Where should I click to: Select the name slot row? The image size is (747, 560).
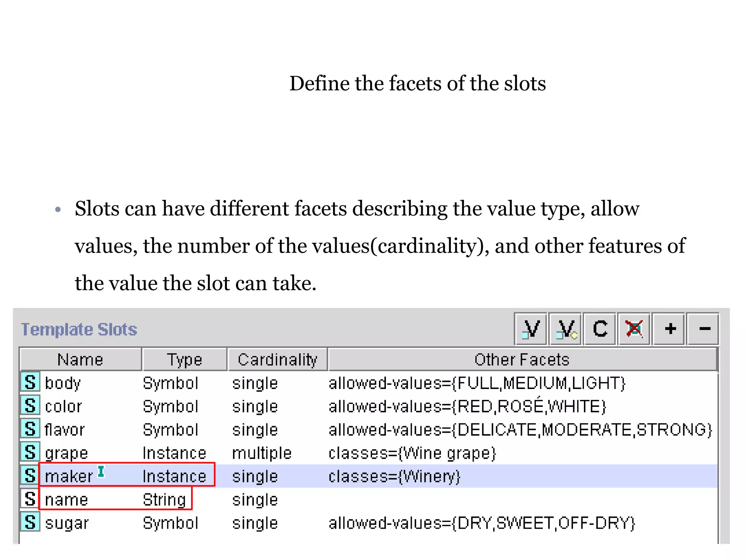click(x=368, y=499)
